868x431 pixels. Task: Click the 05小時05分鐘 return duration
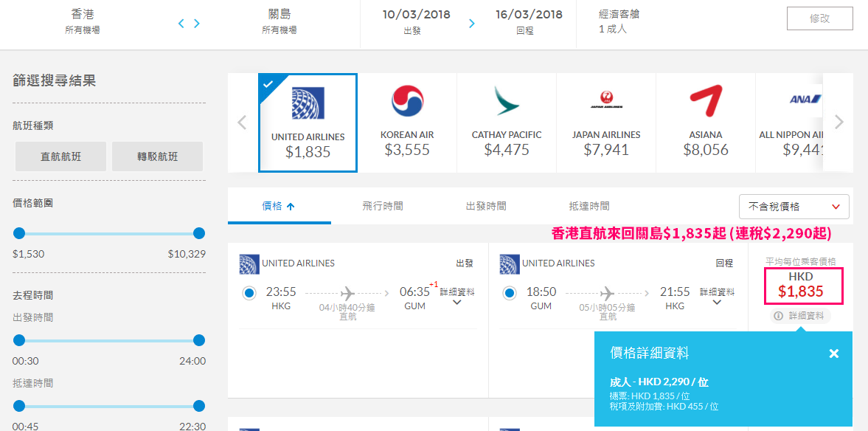pos(607,308)
